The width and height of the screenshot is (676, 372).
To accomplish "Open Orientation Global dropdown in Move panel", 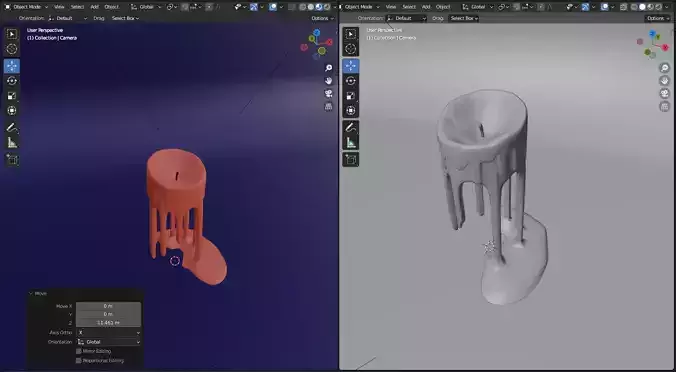I will point(109,342).
